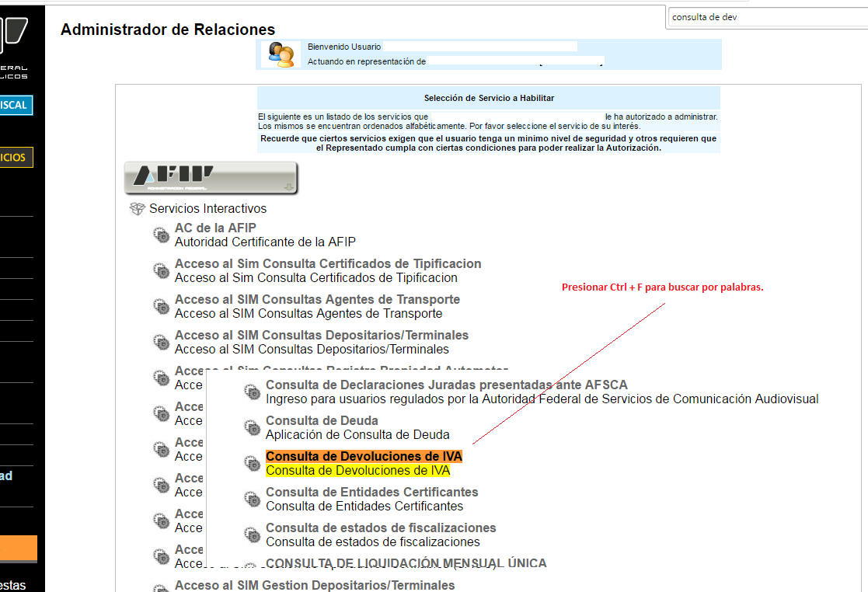Image resolution: width=868 pixels, height=592 pixels.
Task: Click gear icon for Declaraciones Juradas ante AFSCA
Action: (x=253, y=392)
